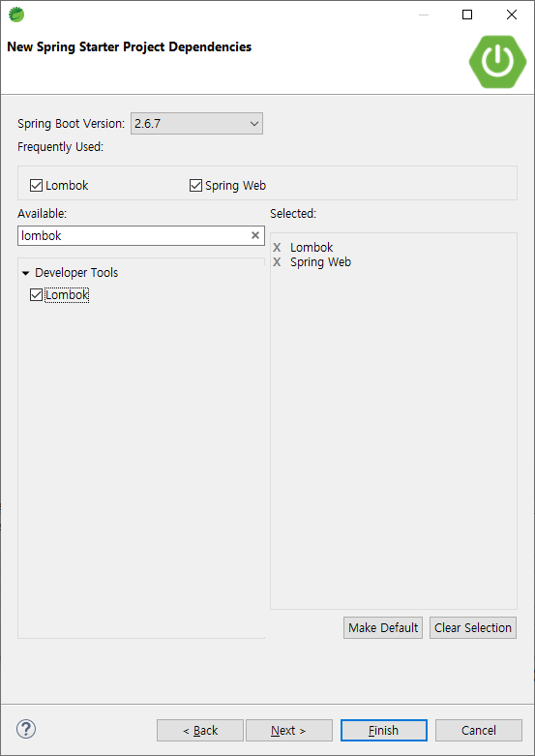
Task: Uncheck Lombok under Developer Tools
Action: (36, 294)
